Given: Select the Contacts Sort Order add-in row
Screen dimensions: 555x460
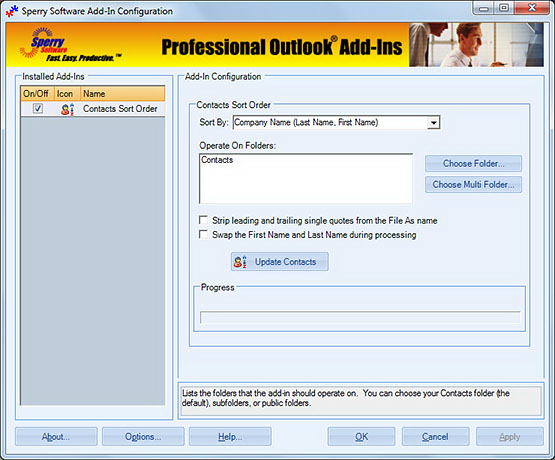Looking at the screenshot, I should 93,109.
